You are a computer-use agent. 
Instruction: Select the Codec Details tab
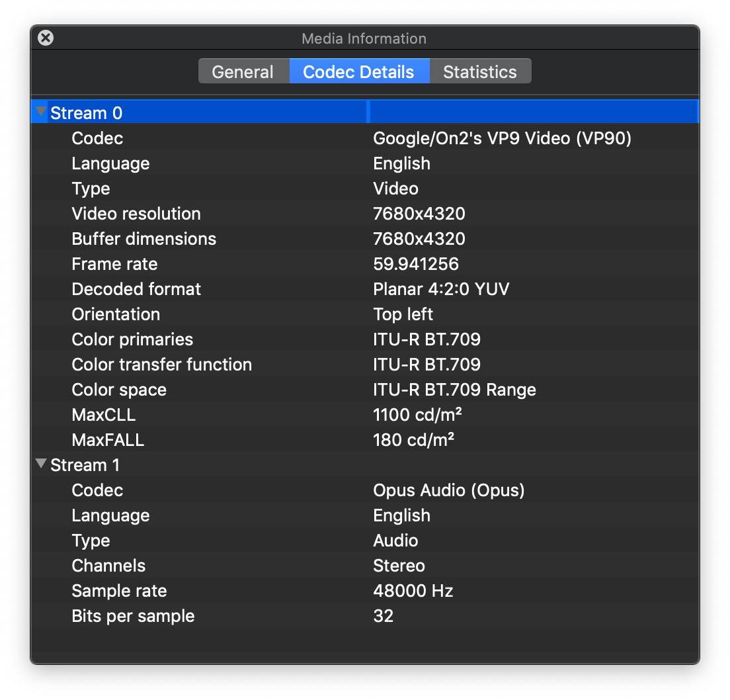pos(358,71)
